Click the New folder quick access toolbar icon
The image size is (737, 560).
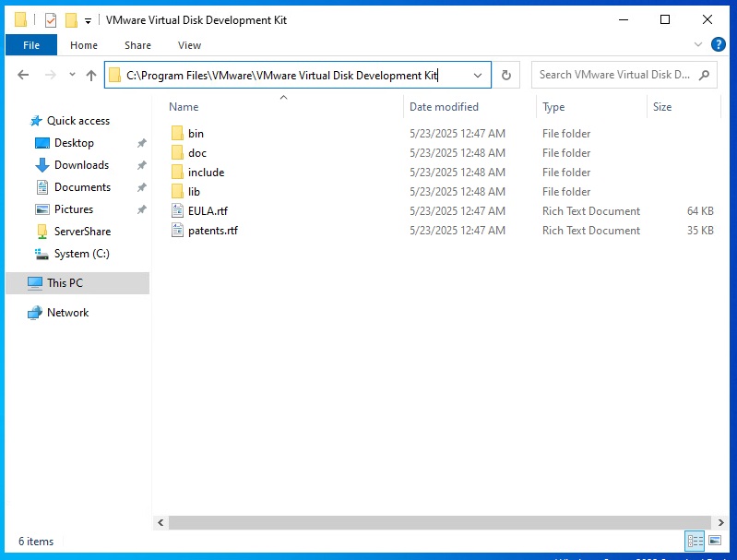tap(71, 19)
